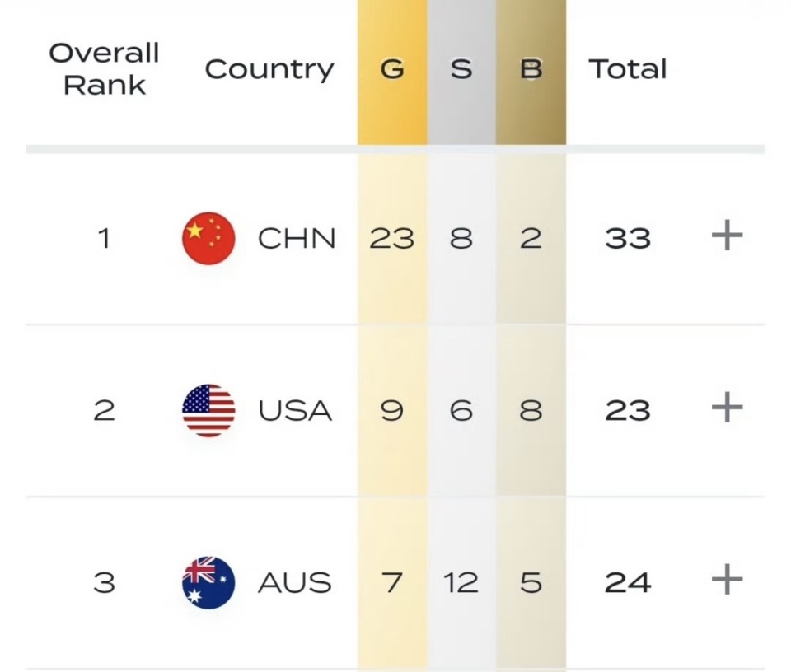Image resolution: width=791 pixels, height=672 pixels.
Task: Click rank number 1 for China
Action: pyautogui.click(x=104, y=238)
